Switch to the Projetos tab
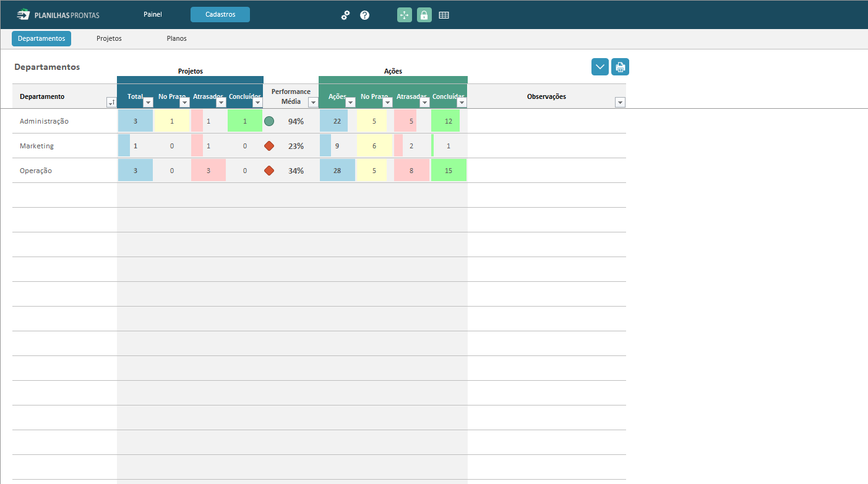 point(109,38)
